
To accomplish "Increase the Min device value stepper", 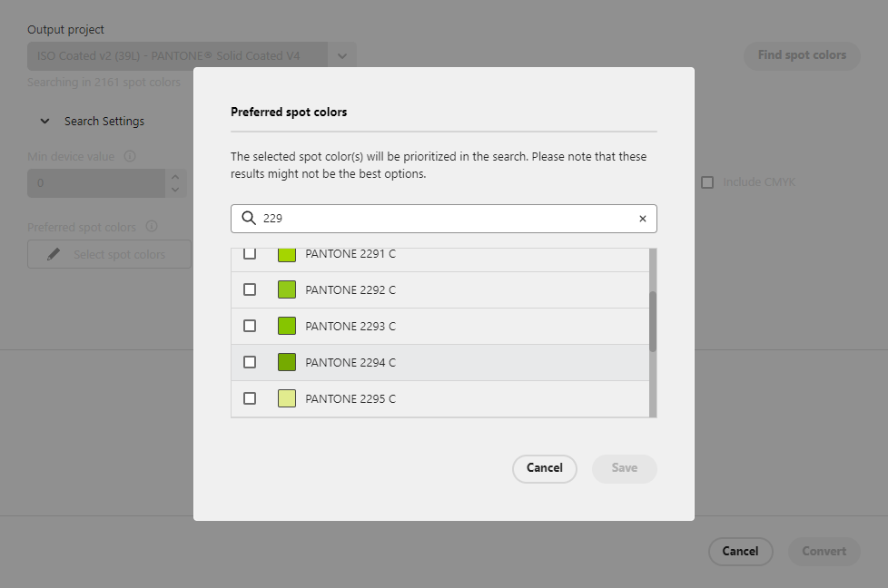I will pos(175,177).
